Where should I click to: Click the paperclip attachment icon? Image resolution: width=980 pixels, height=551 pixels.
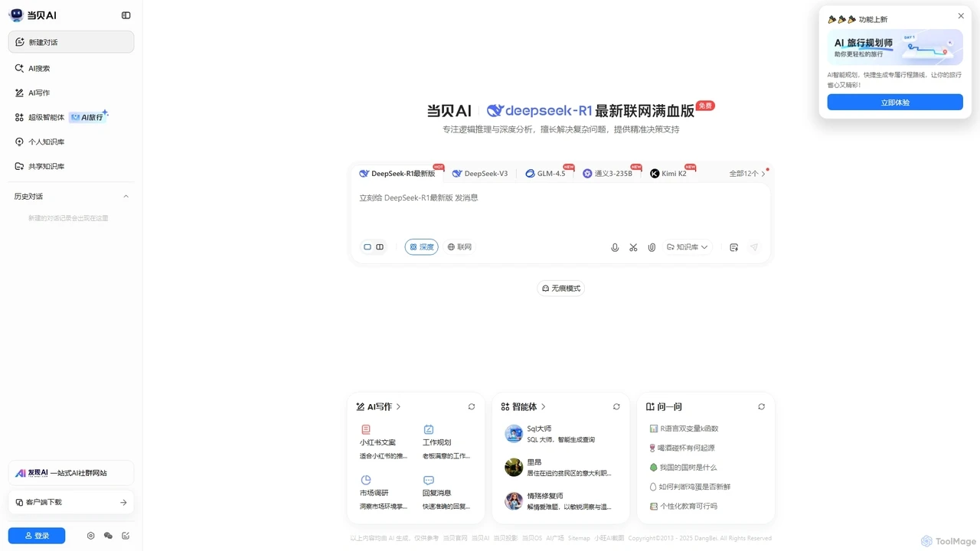(652, 247)
